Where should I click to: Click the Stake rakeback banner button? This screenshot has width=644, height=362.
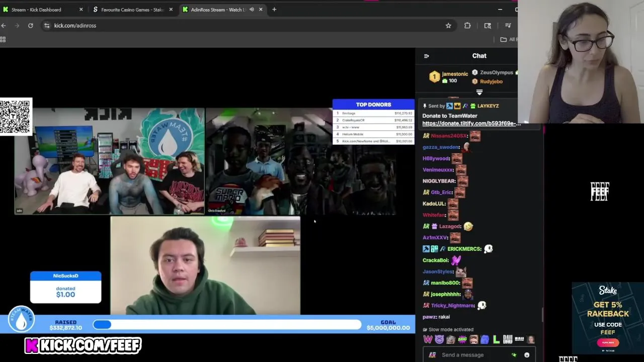tap(608, 342)
